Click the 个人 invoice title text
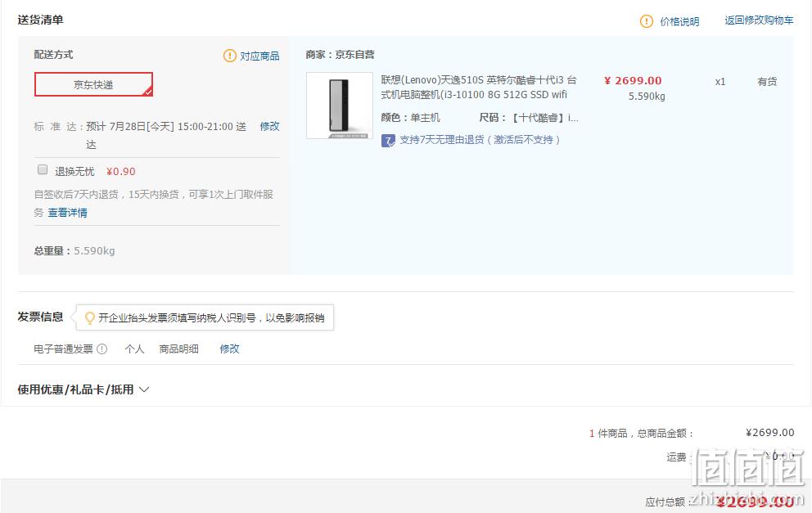The image size is (812, 513). click(134, 349)
